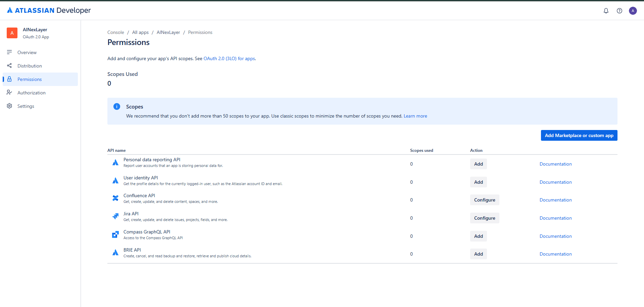Click the Personal data reporting API icon

click(x=115, y=162)
